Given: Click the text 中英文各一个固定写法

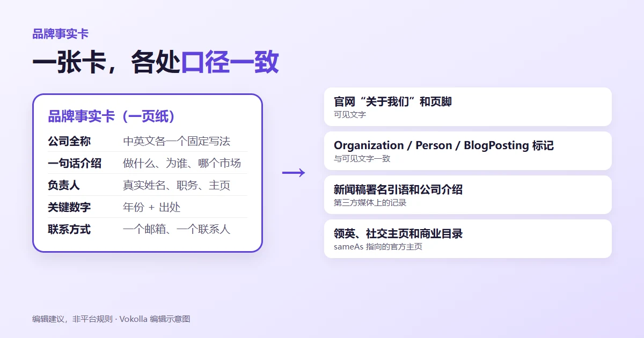Looking at the screenshot, I should (177, 141).
